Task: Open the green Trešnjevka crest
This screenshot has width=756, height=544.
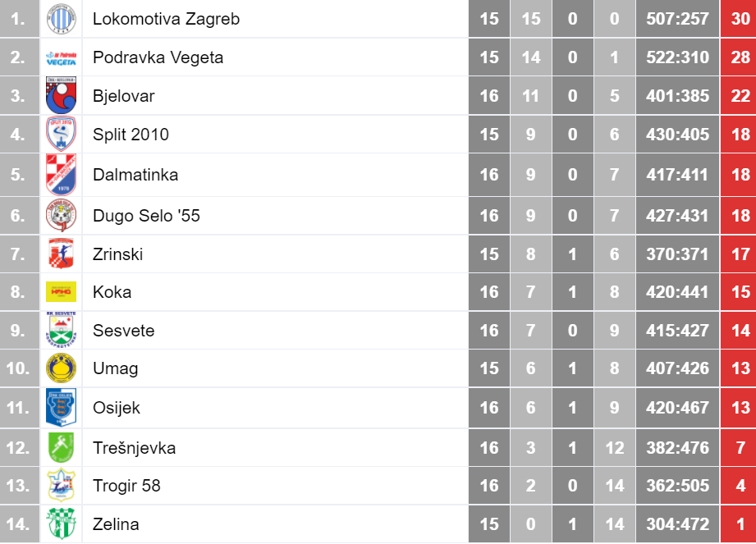Action: 62,448
